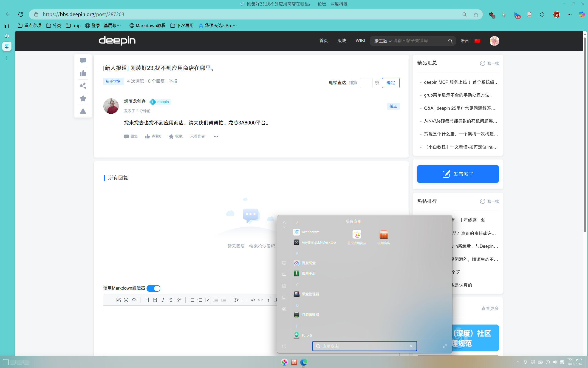Expand launcher to fullscreen mode

445,346
